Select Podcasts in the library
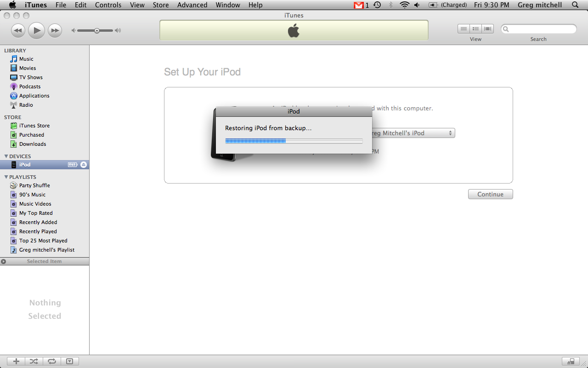This screenshot has height=368, width=588. 30,86
